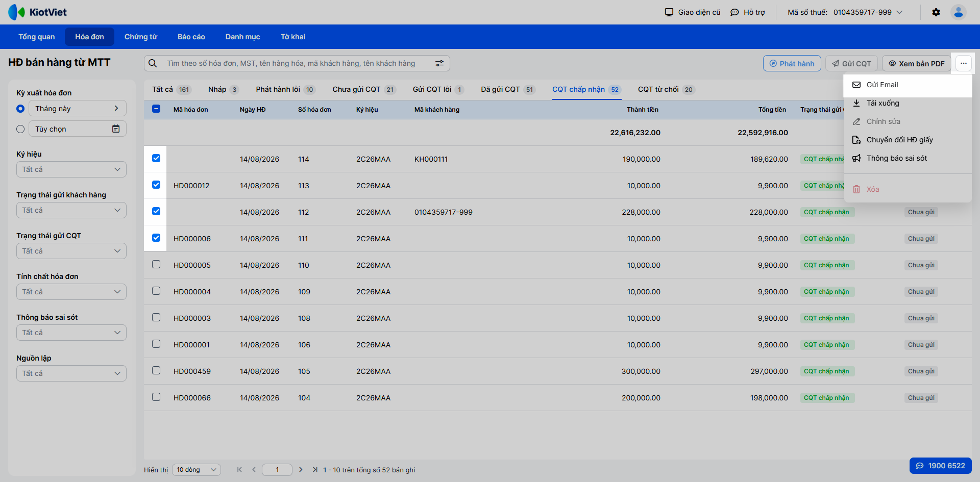Go to first page of results

click(239, 470)
